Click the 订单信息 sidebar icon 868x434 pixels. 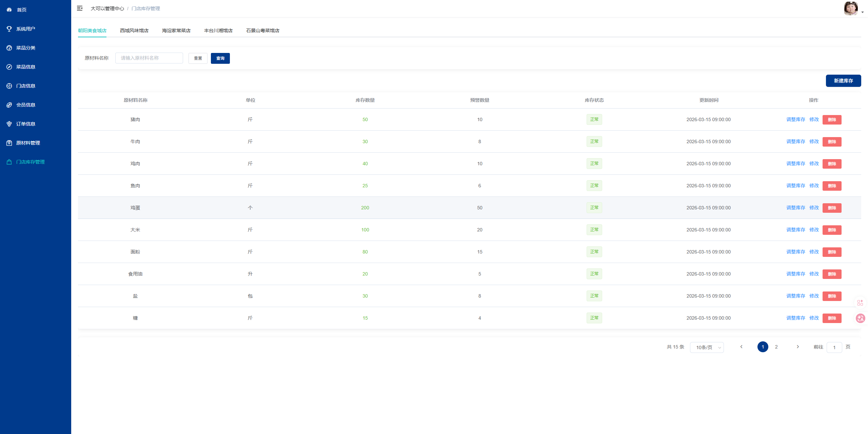point(9,124)
